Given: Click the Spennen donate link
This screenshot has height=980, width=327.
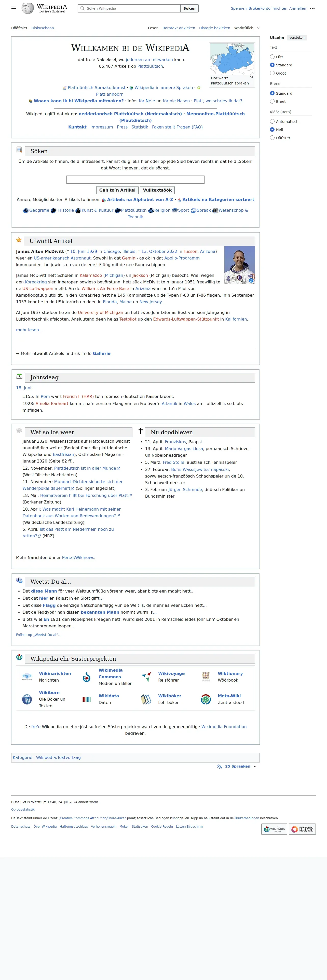Looking at the screenshot, I should [238, 8].
